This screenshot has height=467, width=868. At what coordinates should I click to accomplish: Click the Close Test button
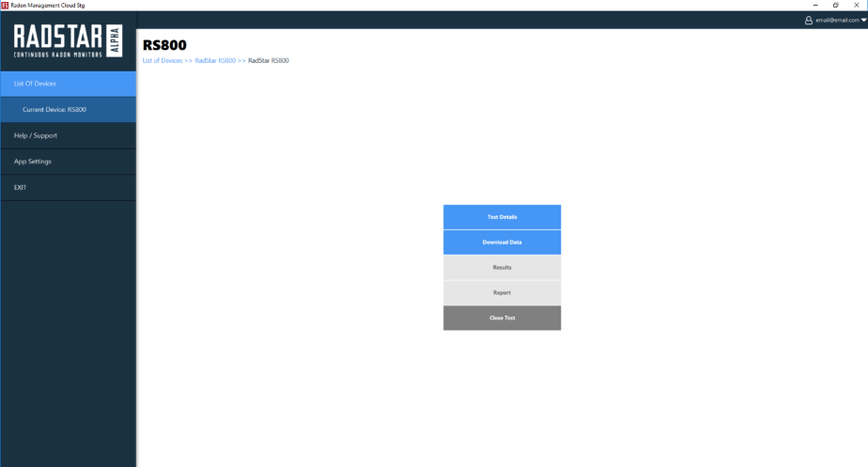pyautogui.click(x=502, y=318)
